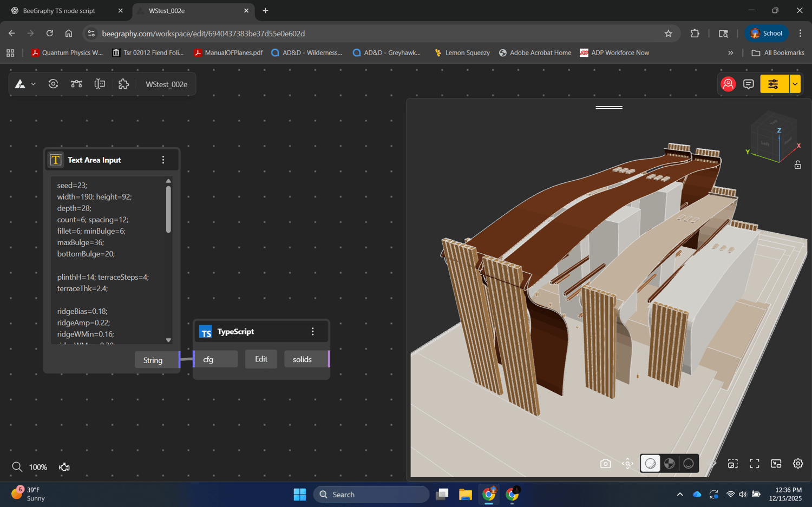Click the solids output on the TypeScript node
The width and height of the screenshot is (812, 507).
(302, 359)
